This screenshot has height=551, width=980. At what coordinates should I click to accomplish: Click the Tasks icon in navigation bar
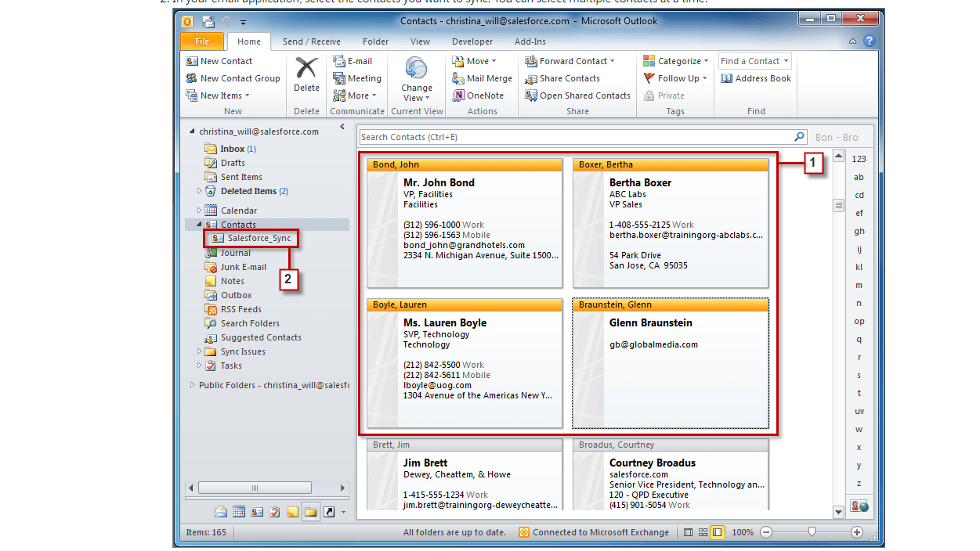click(x=275, y=512)
